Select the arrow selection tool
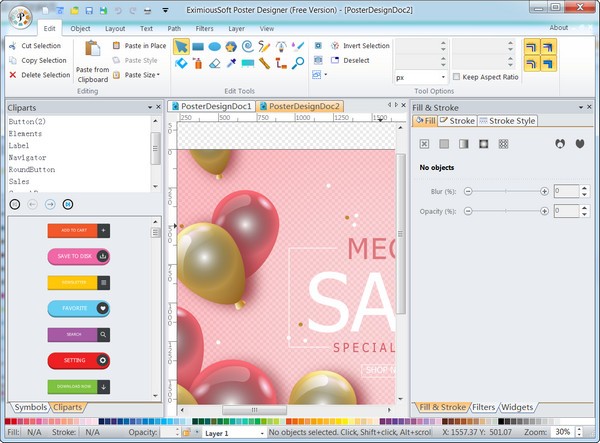600x443 pixels. pos(181,46)
